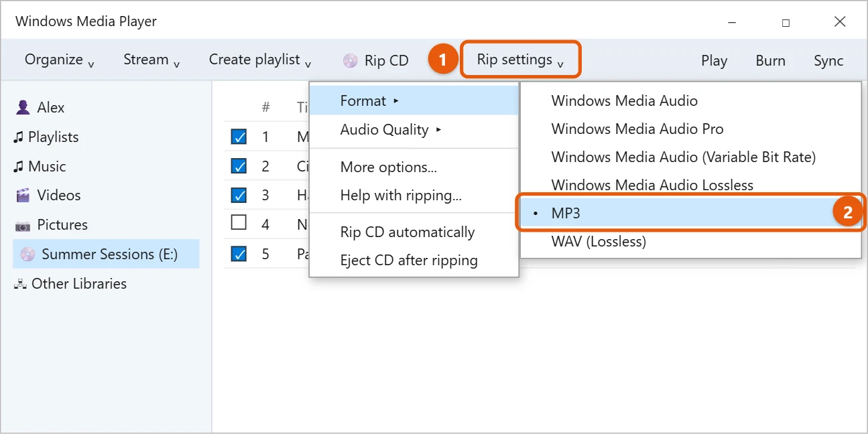The image size is (868, 434).
Task: Open the Organize dropdown menu
Action: (x=60, y=60)
